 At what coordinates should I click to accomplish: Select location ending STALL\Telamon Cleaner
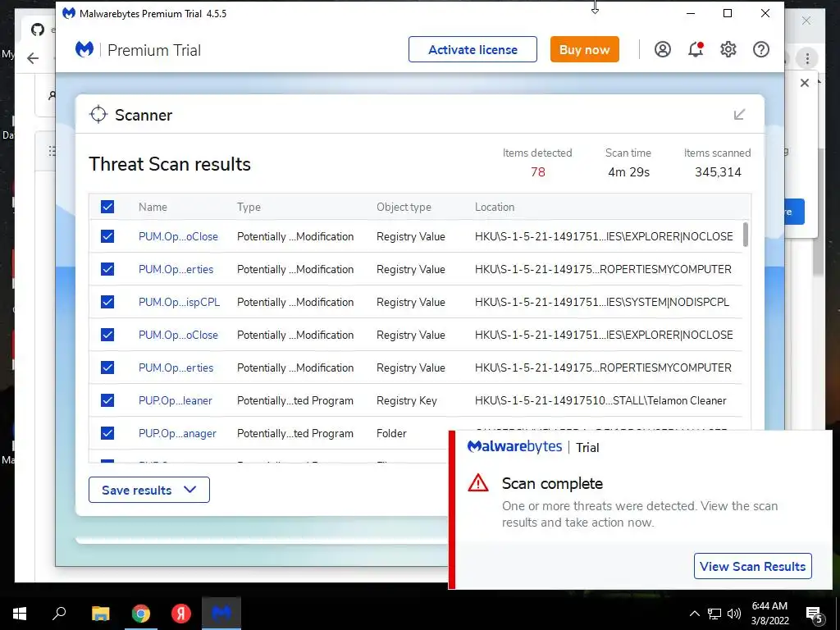coord(600,400)
